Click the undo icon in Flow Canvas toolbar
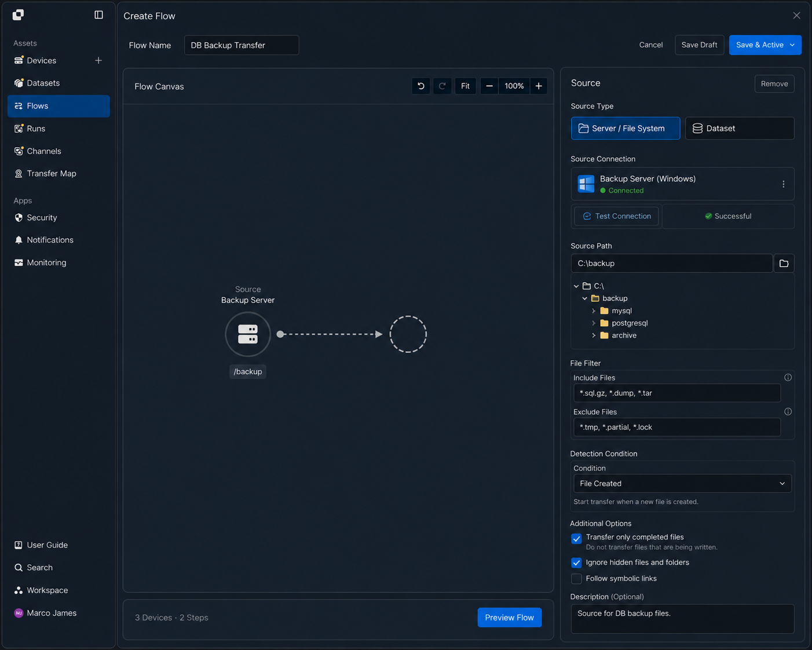 click(x=421, y=86)
